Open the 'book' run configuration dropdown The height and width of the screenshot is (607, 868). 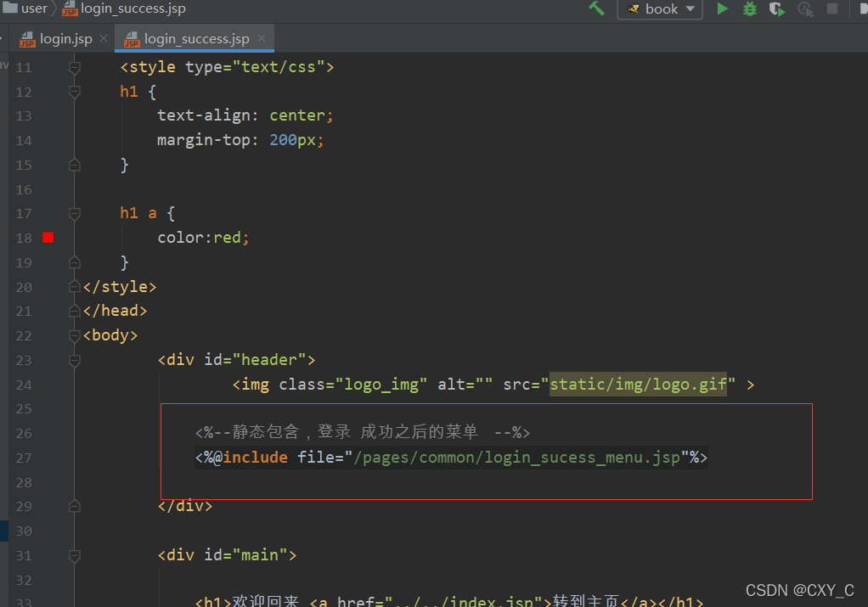pos(660,8)
